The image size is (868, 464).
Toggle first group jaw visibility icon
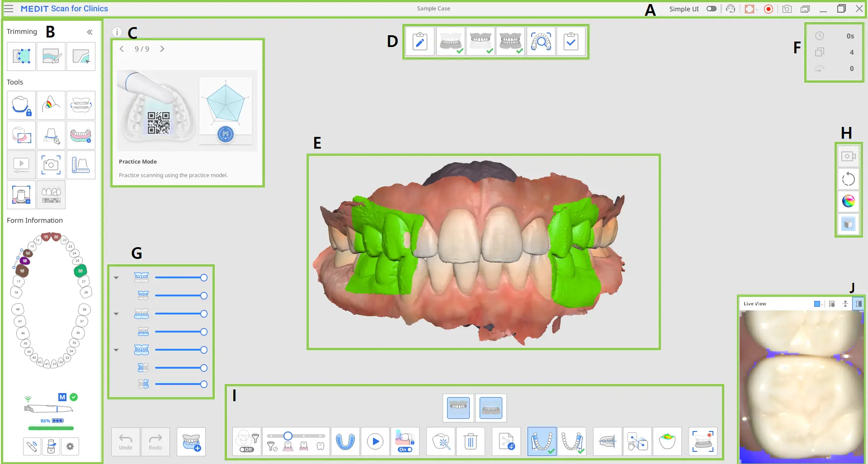142,277
